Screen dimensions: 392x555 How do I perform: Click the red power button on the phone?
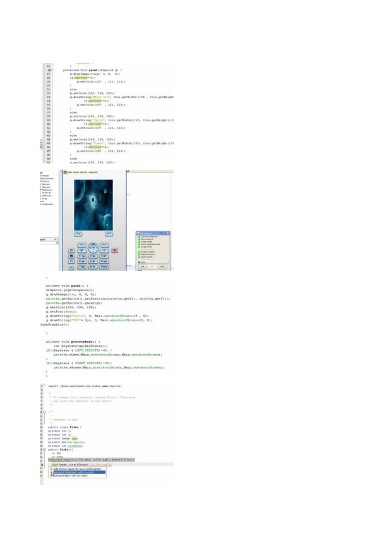click(115, 250)
